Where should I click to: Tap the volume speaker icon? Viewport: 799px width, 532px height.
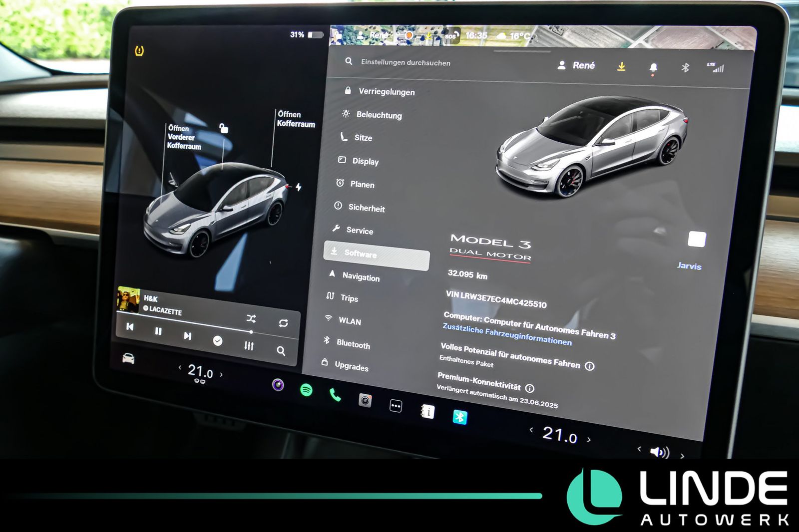pos(660,452)
